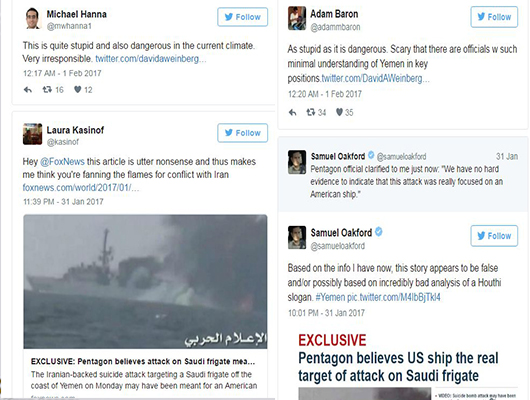
Task: Open the foxnews.com/world/2017/01 link
Action: click(81, 187)
